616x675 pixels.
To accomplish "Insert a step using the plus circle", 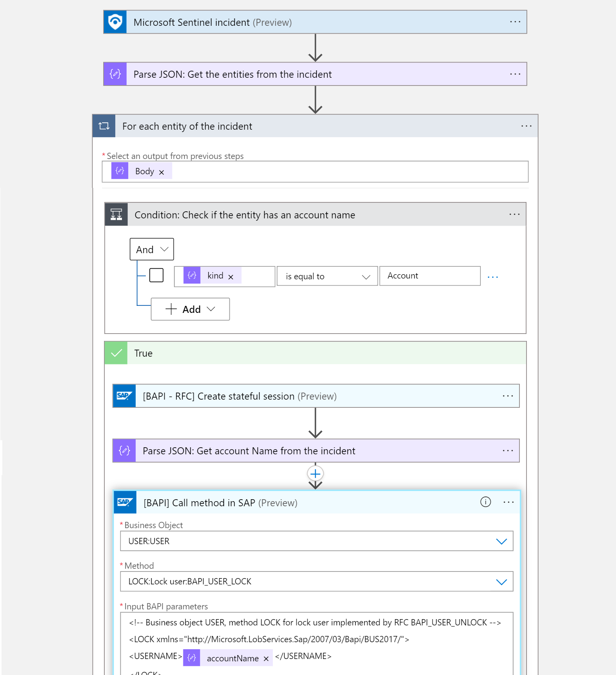I will pyautogui.click(x=315, y=474).
